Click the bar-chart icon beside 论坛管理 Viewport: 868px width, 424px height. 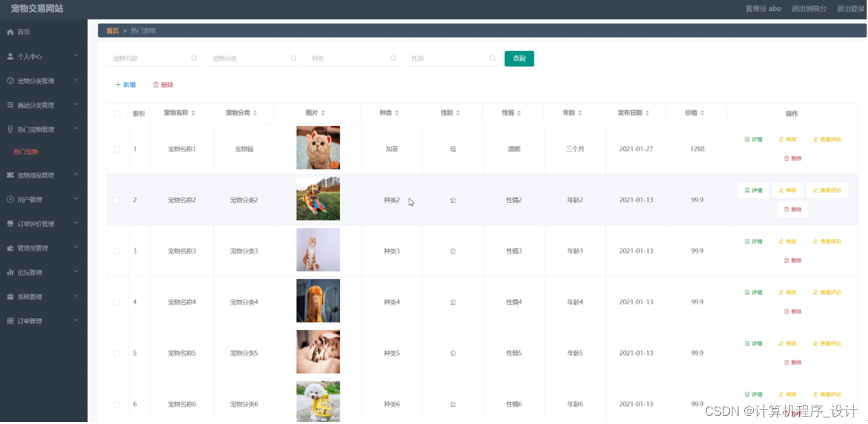[x=10, y=273]
